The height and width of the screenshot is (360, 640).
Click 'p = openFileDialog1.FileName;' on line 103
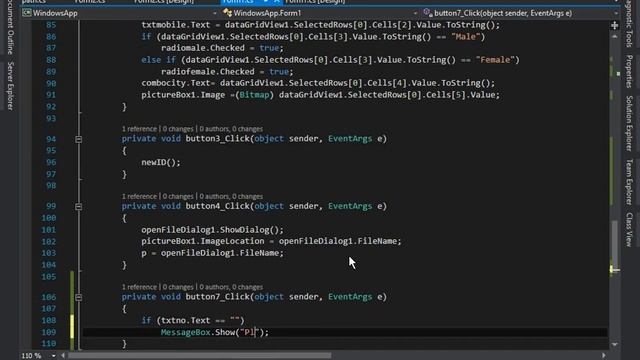tap(212, 253)
